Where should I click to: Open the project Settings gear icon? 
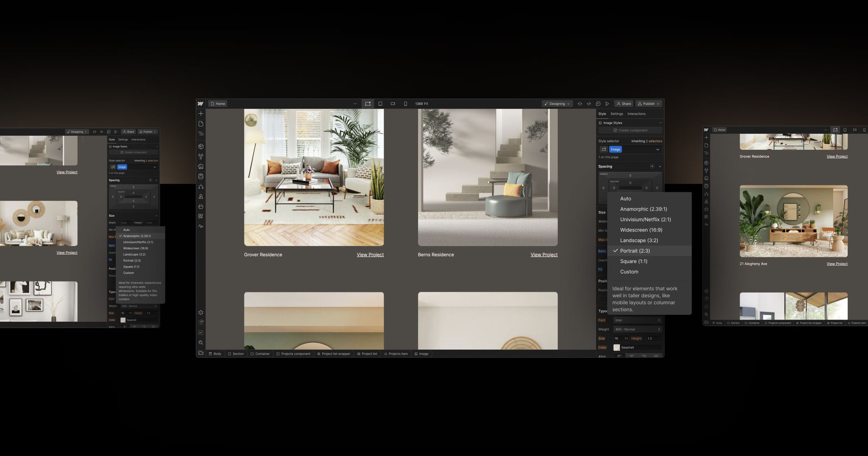(x=201, y=312)
